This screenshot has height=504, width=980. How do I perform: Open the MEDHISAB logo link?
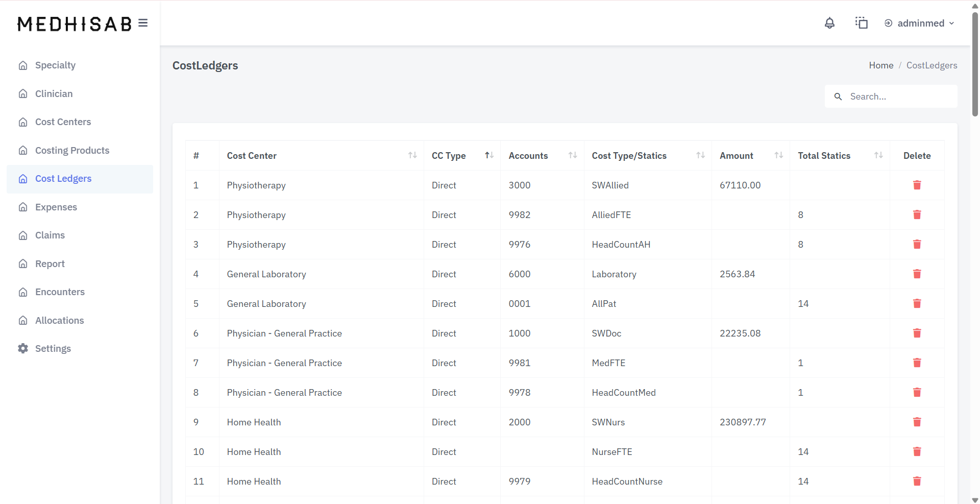coord(75,24)
